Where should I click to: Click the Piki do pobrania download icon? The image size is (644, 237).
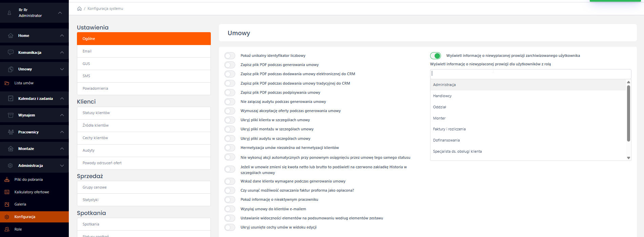click(x=7, y=179)
